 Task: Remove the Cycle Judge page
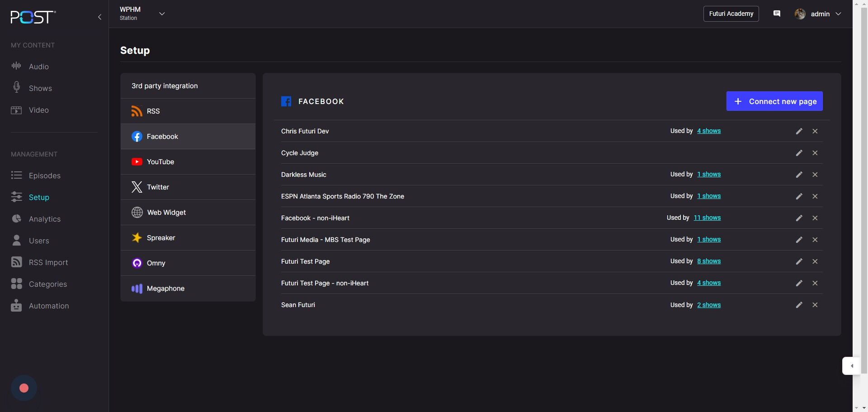tap(815, 153)
